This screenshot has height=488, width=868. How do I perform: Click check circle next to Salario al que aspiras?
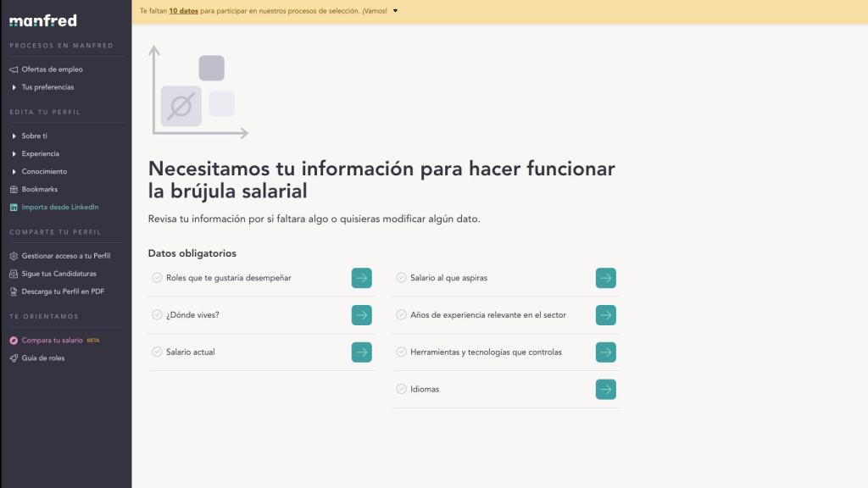401,278
